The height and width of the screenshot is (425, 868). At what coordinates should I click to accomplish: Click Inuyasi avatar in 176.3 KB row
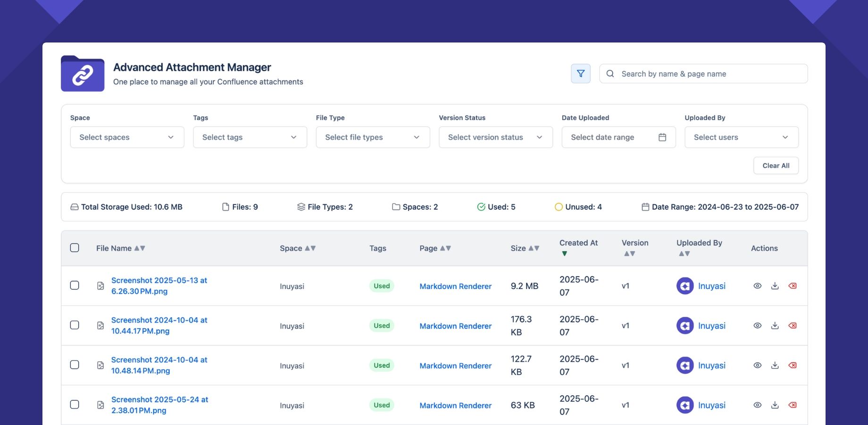pyautogui.click(x=685, y=325)
